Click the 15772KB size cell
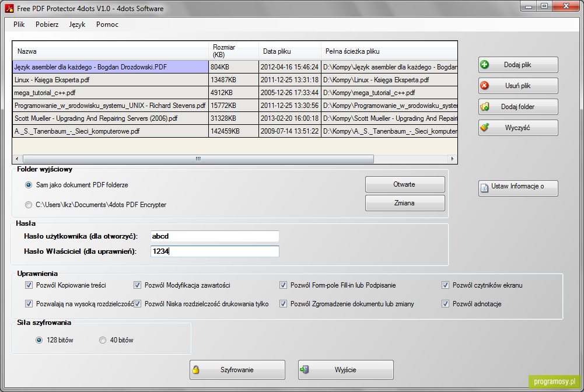The width and height of the screenshot is (584, 392). (x=233, y=106)
